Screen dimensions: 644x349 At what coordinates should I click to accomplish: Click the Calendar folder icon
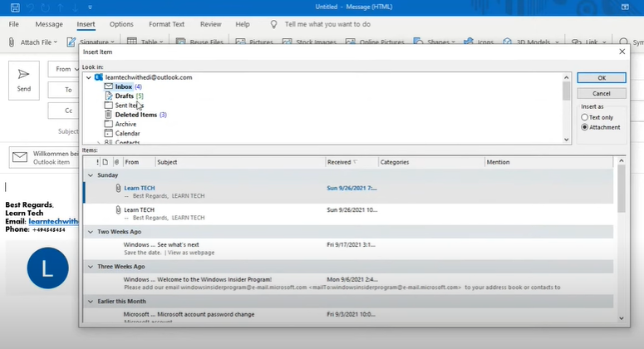[x=108, y=133]
